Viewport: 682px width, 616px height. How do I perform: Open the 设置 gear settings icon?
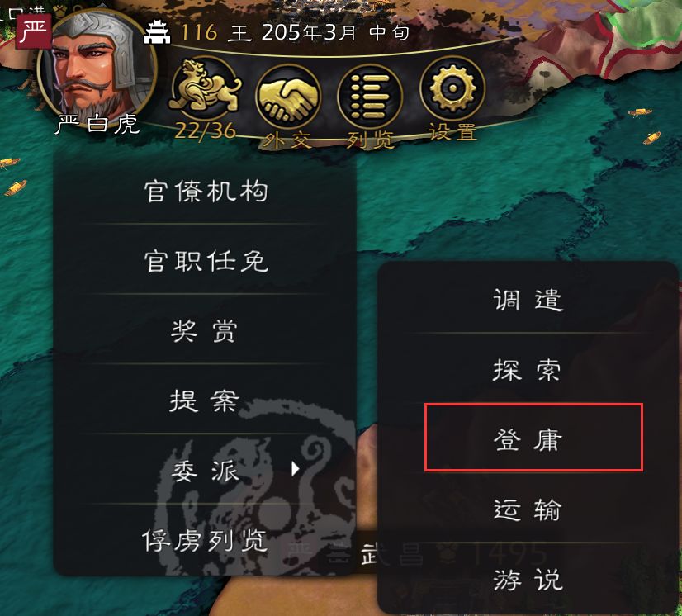coord(452,88)
